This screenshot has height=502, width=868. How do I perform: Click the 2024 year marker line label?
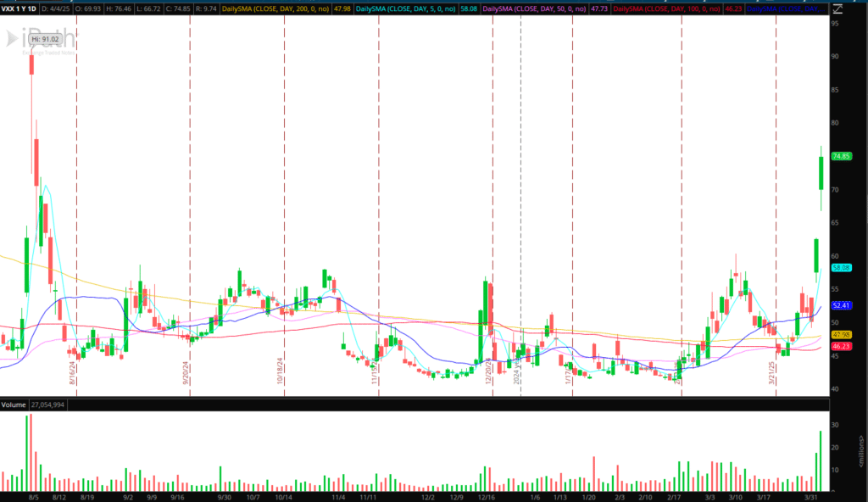click(x=516, y=372)
